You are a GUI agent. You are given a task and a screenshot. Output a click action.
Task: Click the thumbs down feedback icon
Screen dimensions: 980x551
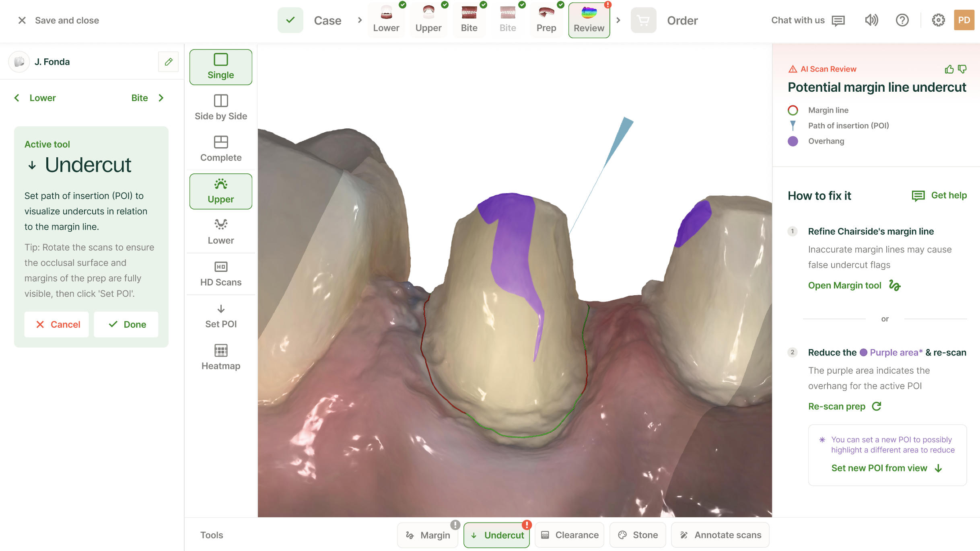tap(962, 69)
